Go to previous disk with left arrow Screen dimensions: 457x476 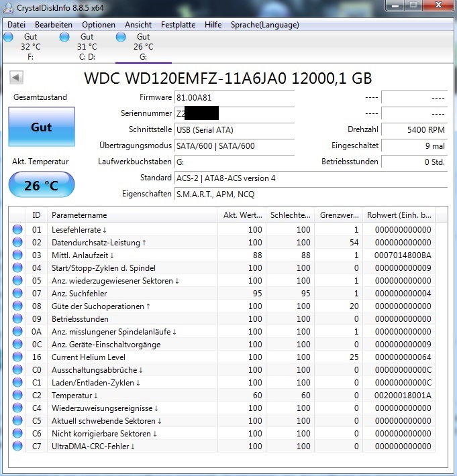pyautogui.click(x=16, y=77)
